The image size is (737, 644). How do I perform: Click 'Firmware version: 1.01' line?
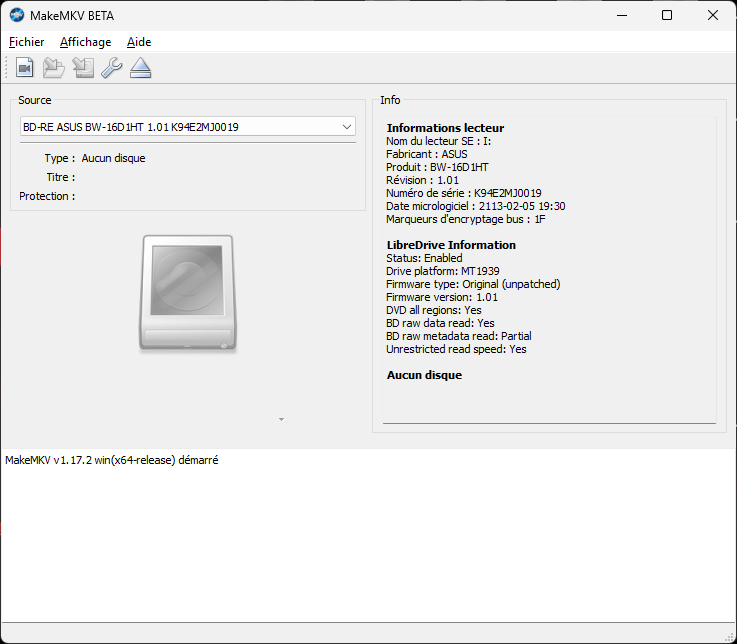pos(442,298)
